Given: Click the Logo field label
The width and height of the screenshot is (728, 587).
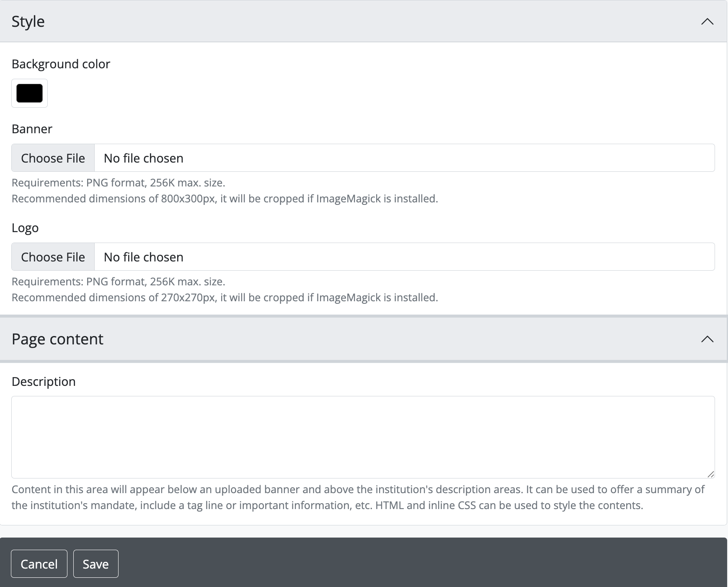Looking at the screenshot, I should coord(25,228).
